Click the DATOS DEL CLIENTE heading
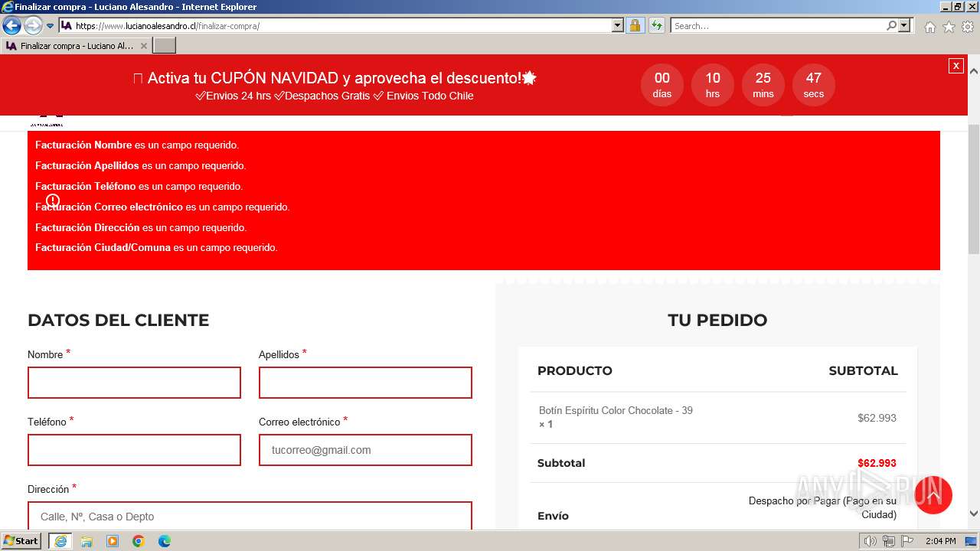The height and width of the screenshot is (551, 980). [x=118, y=320]
